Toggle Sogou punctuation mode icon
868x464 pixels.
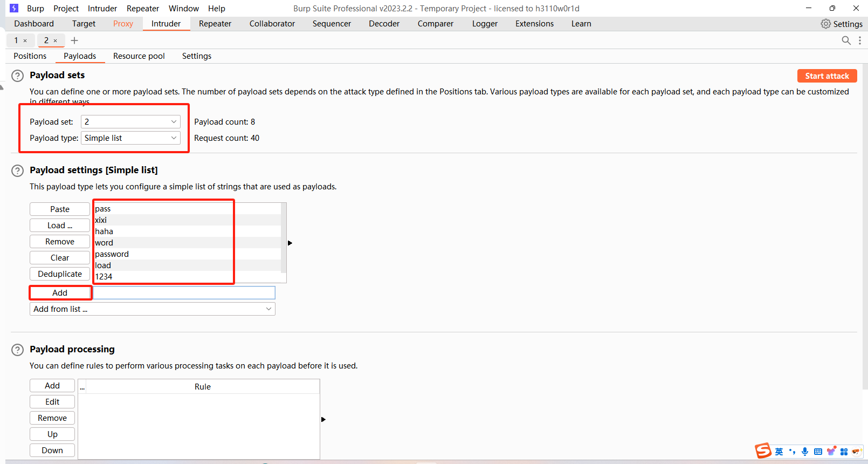click(792, 452)
